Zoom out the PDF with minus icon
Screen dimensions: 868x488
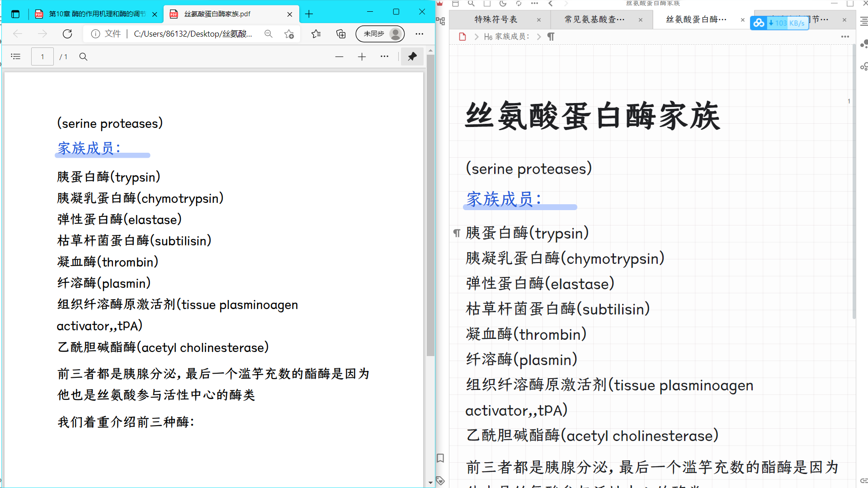pos(339,56)
